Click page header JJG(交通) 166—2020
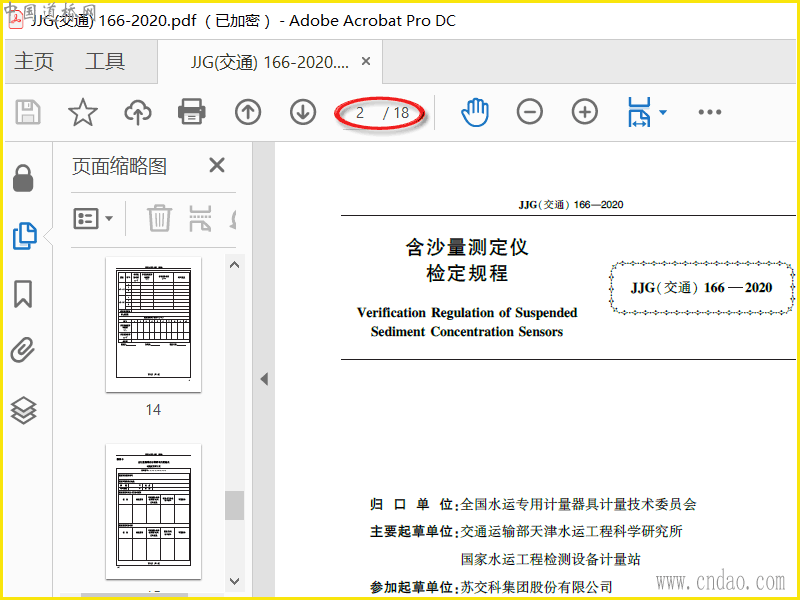 (571, 205)
